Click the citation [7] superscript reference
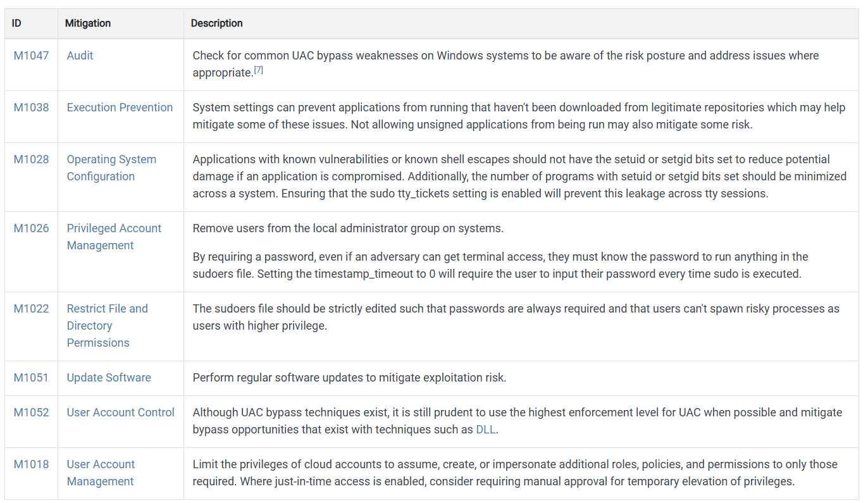Screen dimensions: 868x503 click(x=259, y=70)
